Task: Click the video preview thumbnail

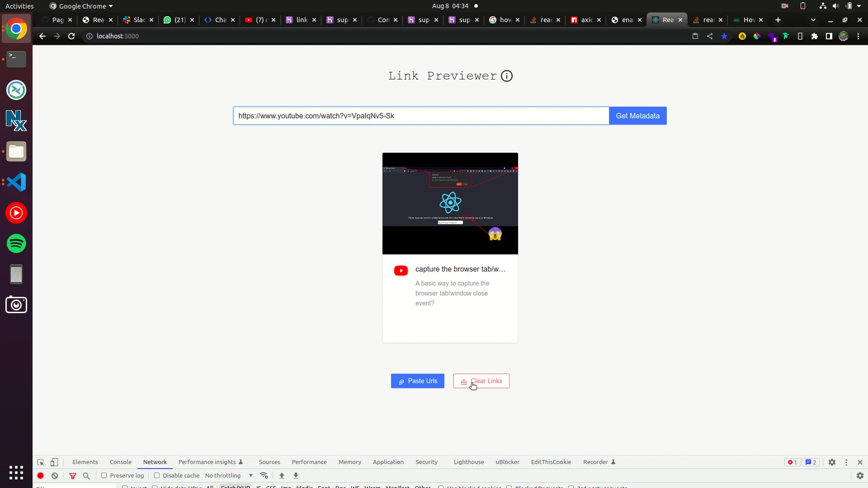Action: point(450,203)
